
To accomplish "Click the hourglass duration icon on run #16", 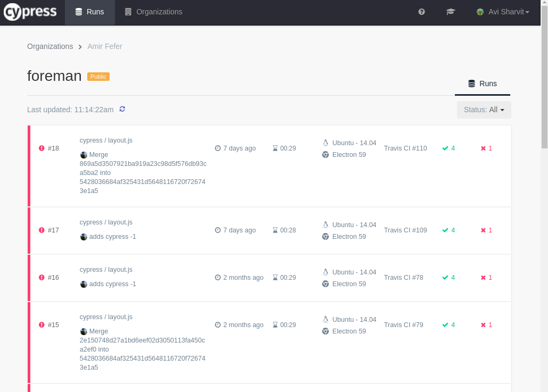I will coord(275,278).
